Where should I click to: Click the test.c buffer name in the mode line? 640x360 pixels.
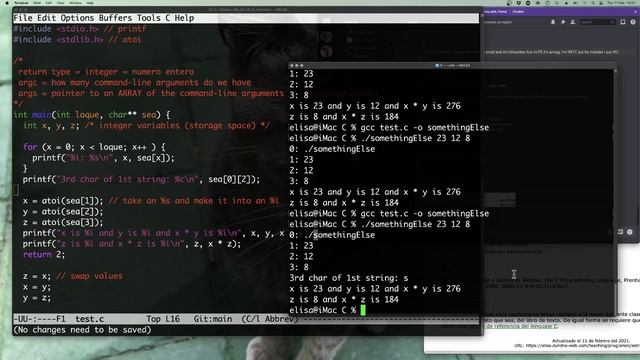89,319
